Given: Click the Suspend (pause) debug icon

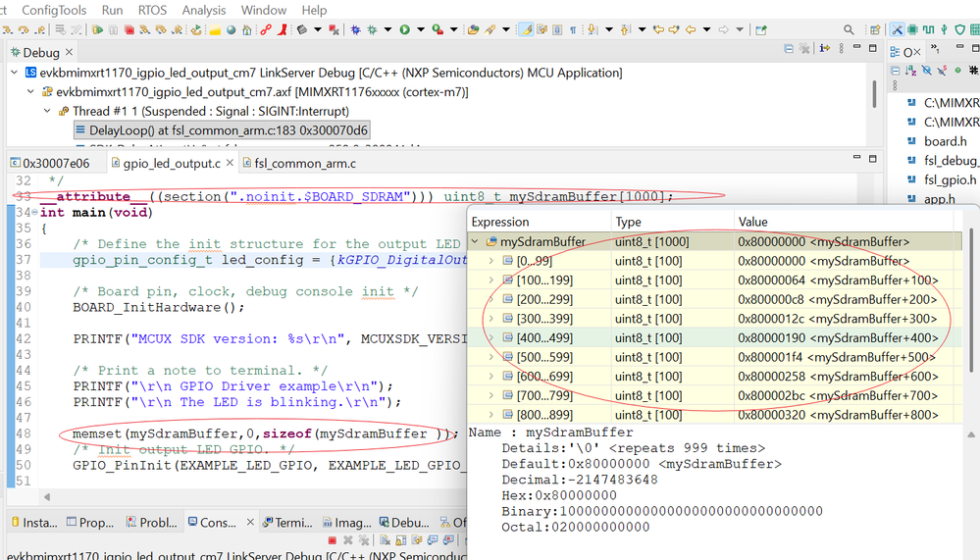Looking at the screenshot, I should pos(114,29).
